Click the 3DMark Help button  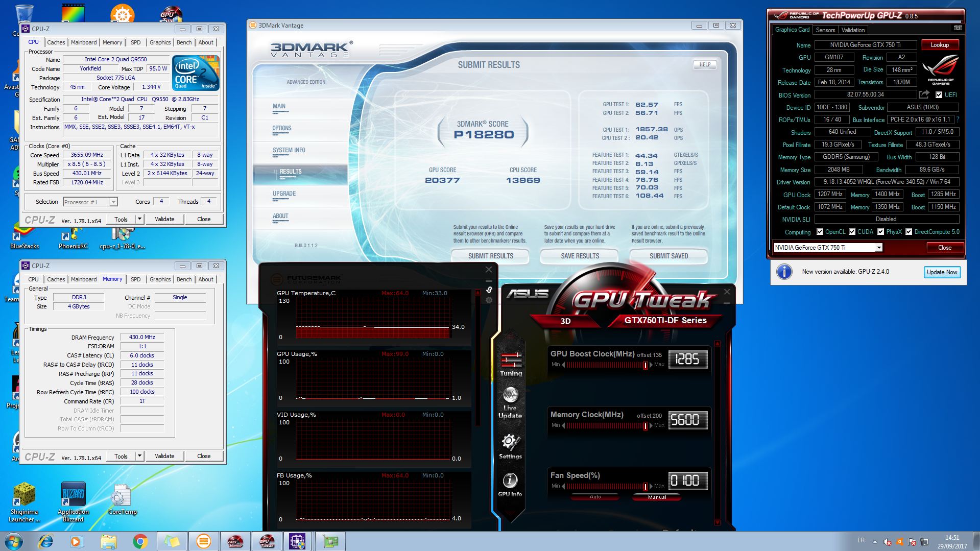(705, 64)
